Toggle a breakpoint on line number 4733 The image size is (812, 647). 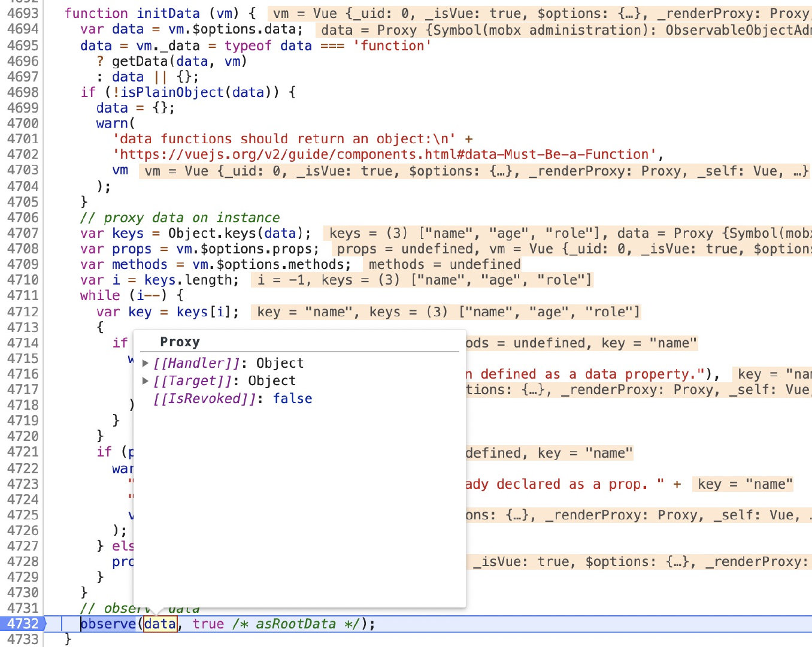[x=22, y=639]
